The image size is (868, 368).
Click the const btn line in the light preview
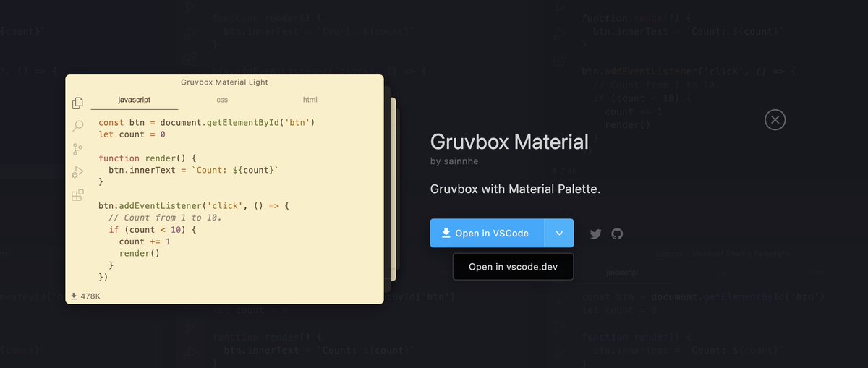tap(207, 122)
